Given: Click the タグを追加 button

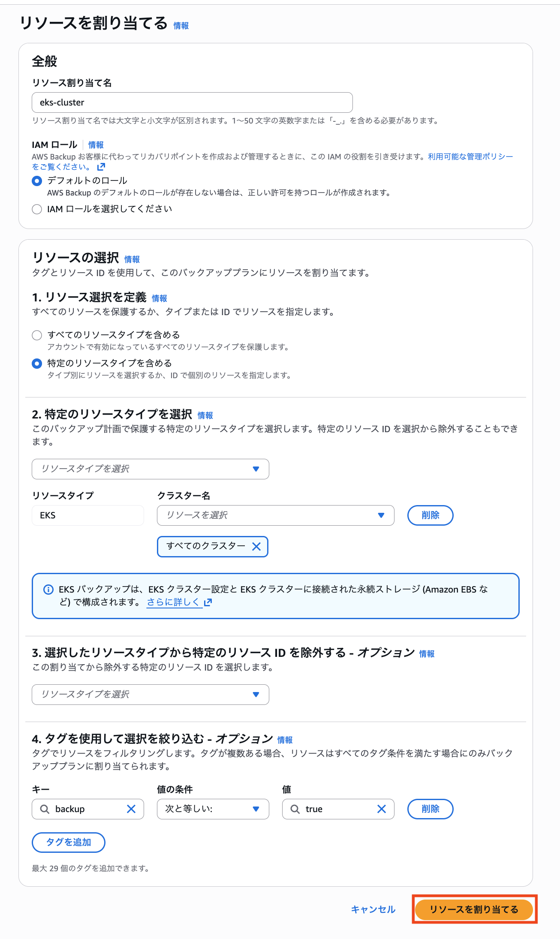Looking at the screenshot, I should point(68,842).
